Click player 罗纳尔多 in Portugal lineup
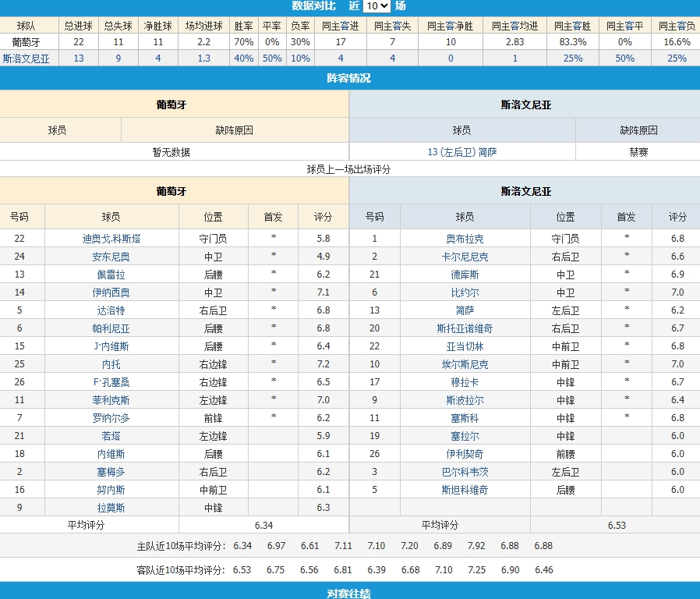This screenshot has height=599, width=700. point(111,418)
